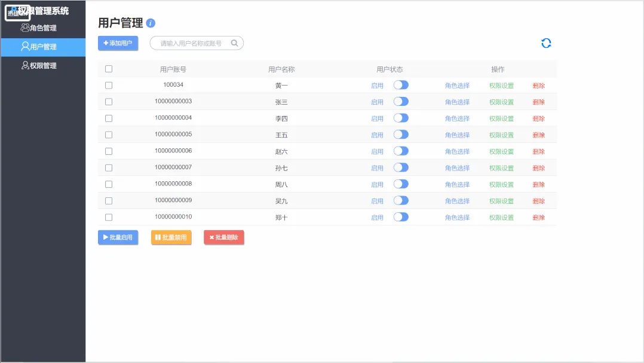Screen dimensions: 644x363
Task: Click the search magnifier icon
Action: click(x=234, y=43)
